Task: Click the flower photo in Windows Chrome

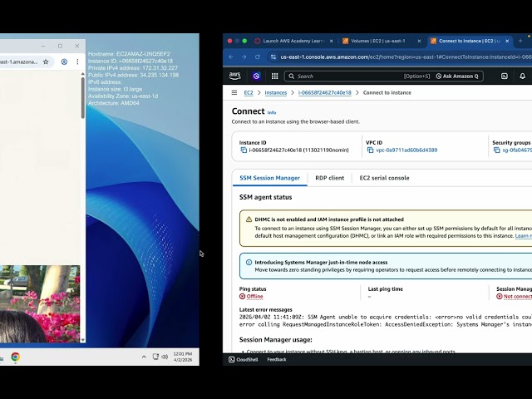Action: tap(40, 303)
